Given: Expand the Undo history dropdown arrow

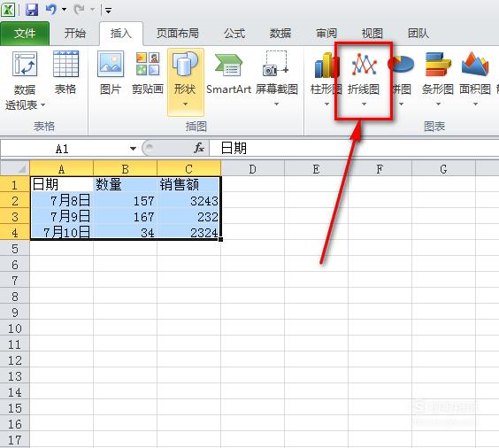Looking at the screenshot, I should coord(64,9).
